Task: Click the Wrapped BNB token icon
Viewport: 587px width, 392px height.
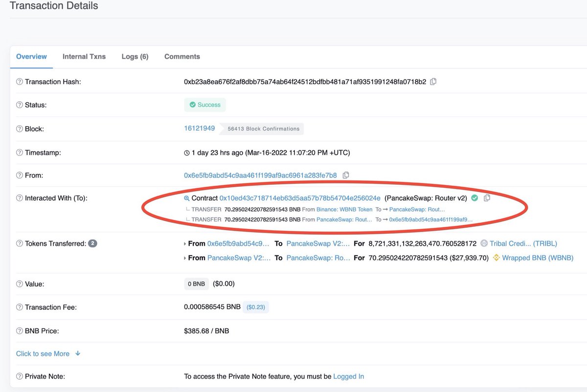Action: (x=496, y=258)
